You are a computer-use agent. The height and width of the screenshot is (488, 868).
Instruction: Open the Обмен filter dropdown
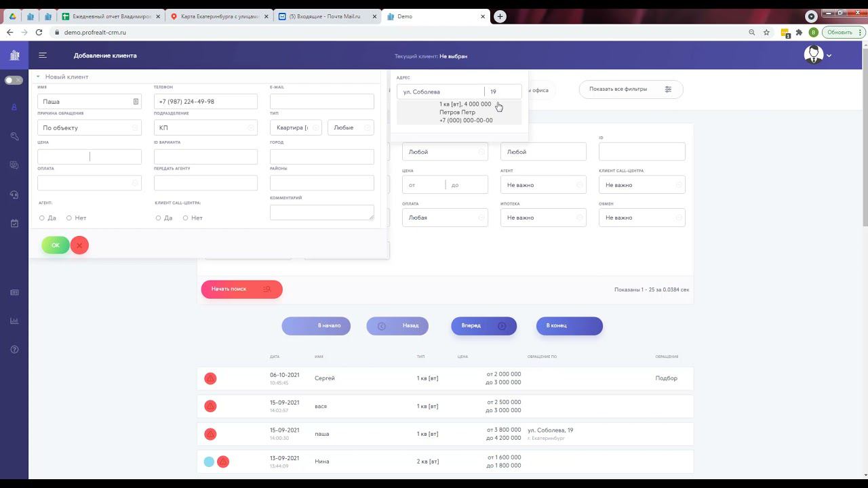coord(642,218)
